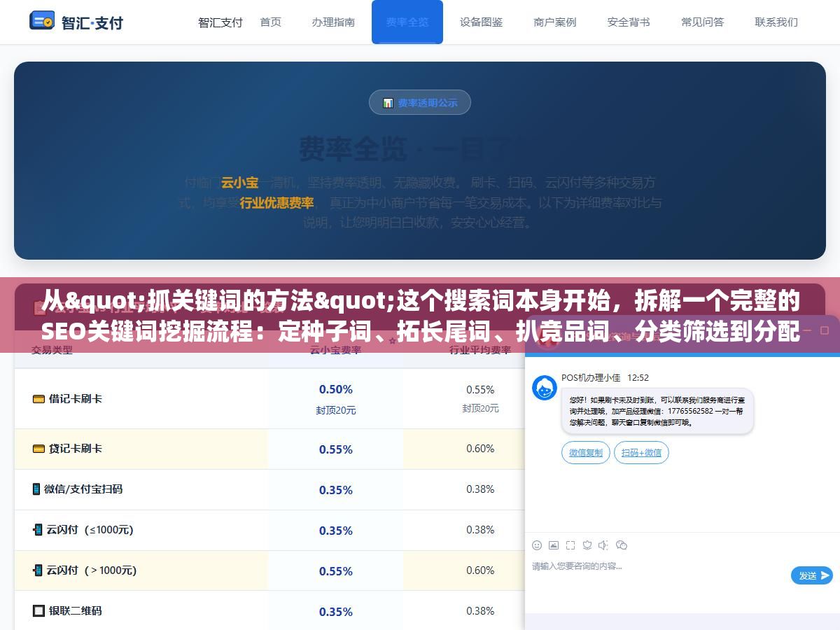Viewport: 840px width, 630px height.
Task: Click the 行业平均费率 column header
Action: (x=480, y=349)
